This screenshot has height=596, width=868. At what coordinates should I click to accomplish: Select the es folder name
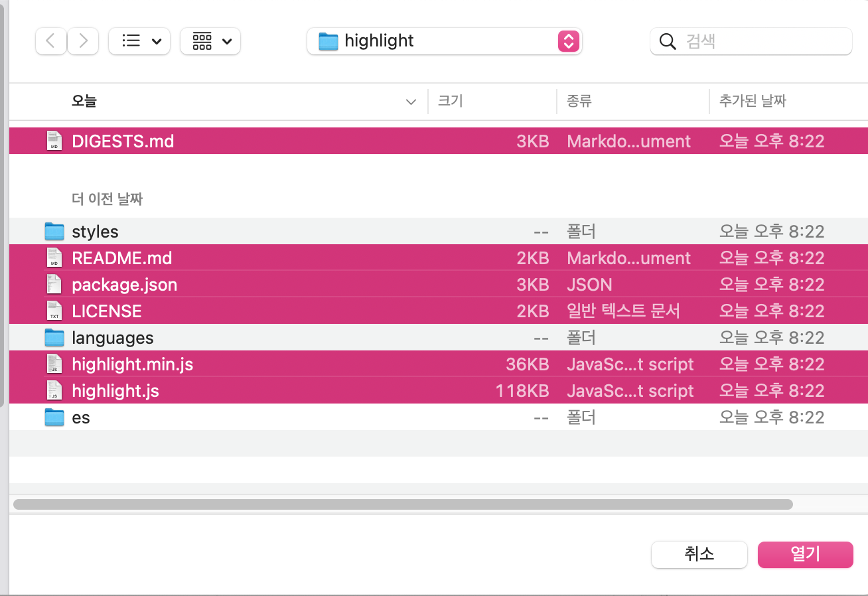pos(81,417)
